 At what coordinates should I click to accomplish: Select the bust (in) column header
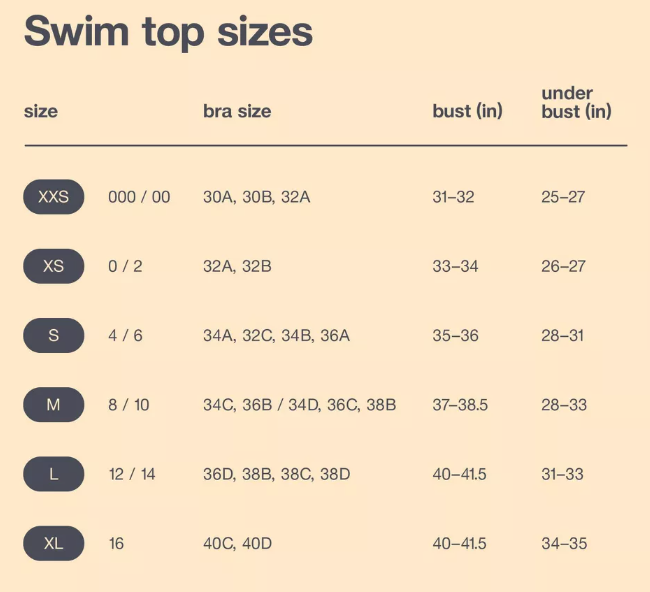pyautogui.click(x=467, y=111)
